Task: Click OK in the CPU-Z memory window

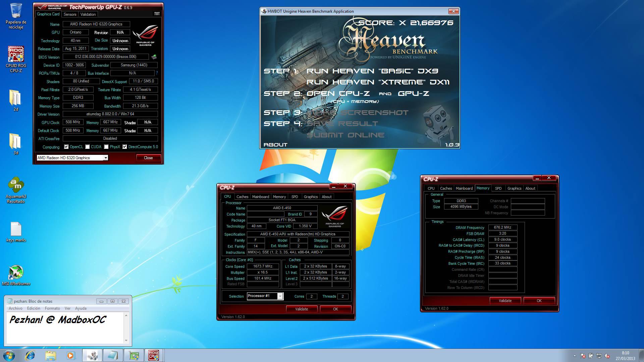Action: click(x=539, y=301)
